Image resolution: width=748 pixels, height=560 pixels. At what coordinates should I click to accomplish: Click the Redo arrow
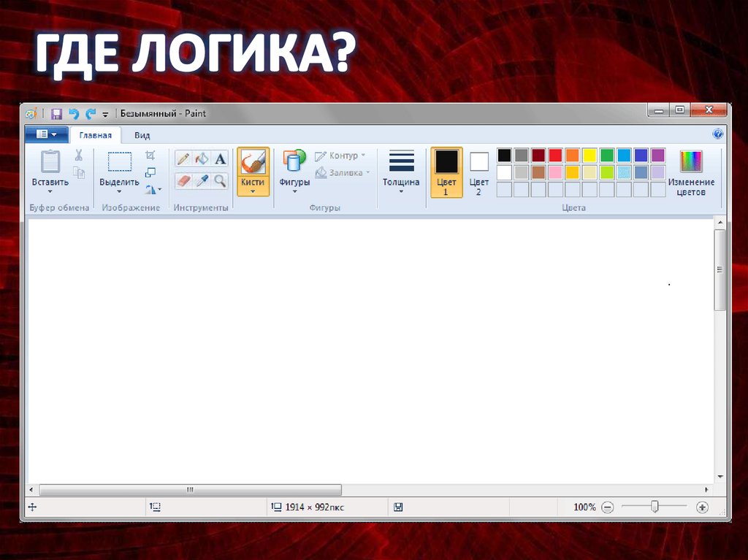tap(90, 114)
